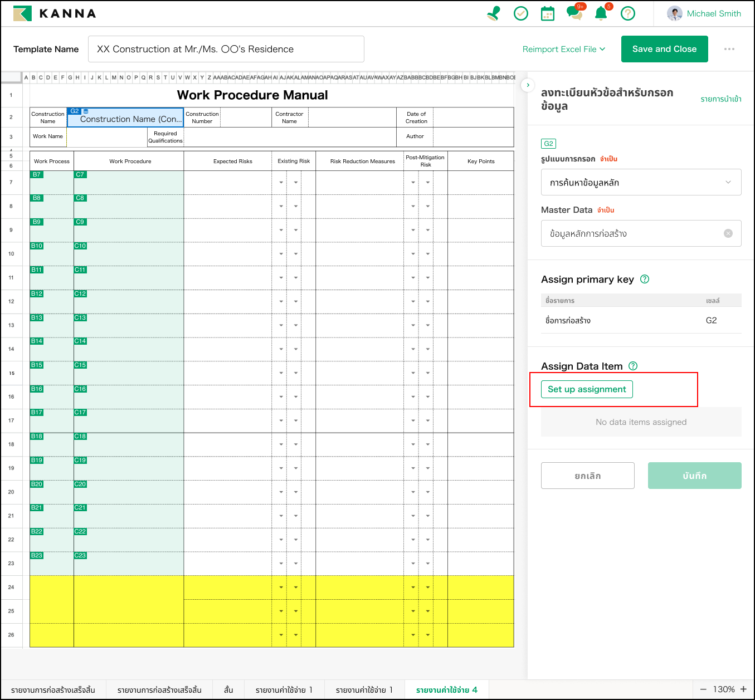Open the calendar icon in header

point(548,13)
